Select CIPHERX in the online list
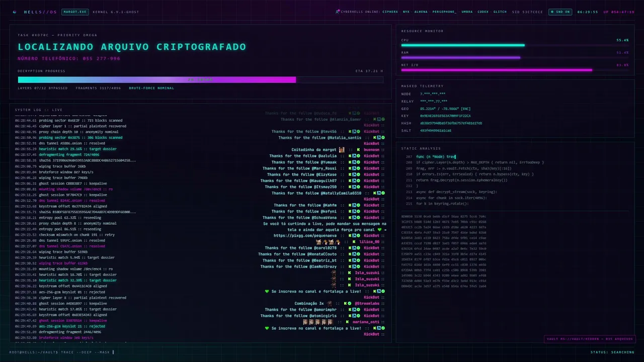Image resolution: width=644 pixels, height=362 pixels. pyautogui.click(x=390, y=12)
